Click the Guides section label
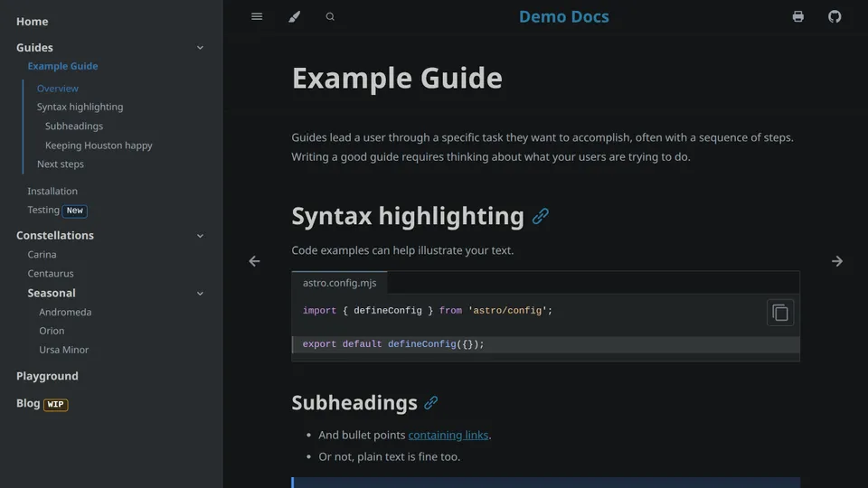This screenshot has height=488, width=868. 34,48
